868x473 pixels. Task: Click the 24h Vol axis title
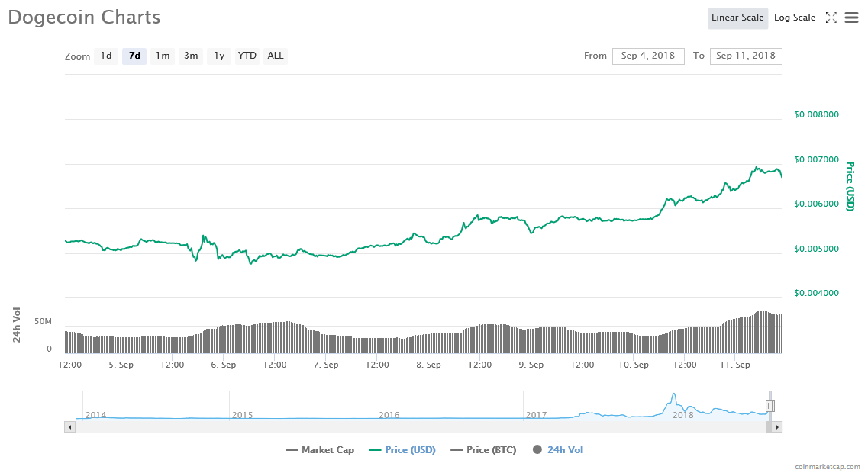point(17,325)
